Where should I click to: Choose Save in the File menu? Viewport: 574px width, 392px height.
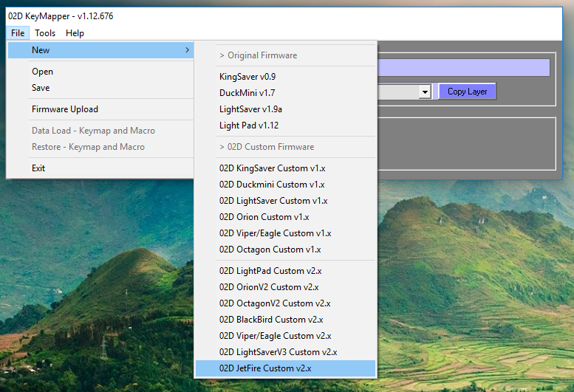pyautogui.click(x=41, y=88)
